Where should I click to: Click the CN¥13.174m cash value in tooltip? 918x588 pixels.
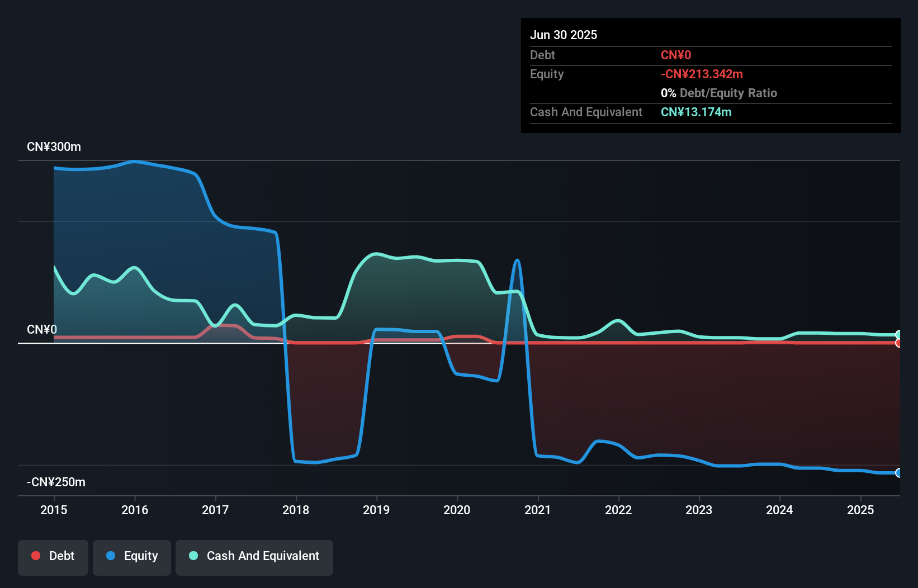point(696,112)
